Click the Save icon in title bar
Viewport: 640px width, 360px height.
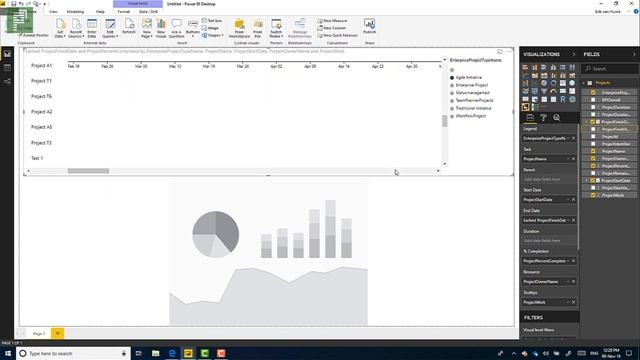click(13, 4)
